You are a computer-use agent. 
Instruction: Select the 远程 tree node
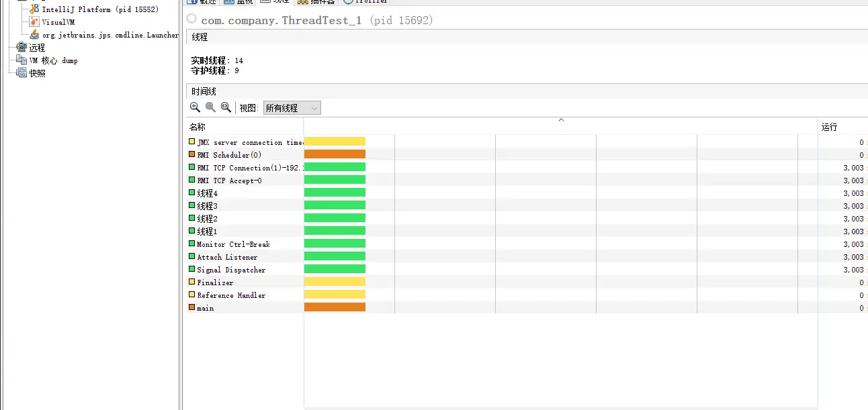pyautogui.click(x=37, y=48)
